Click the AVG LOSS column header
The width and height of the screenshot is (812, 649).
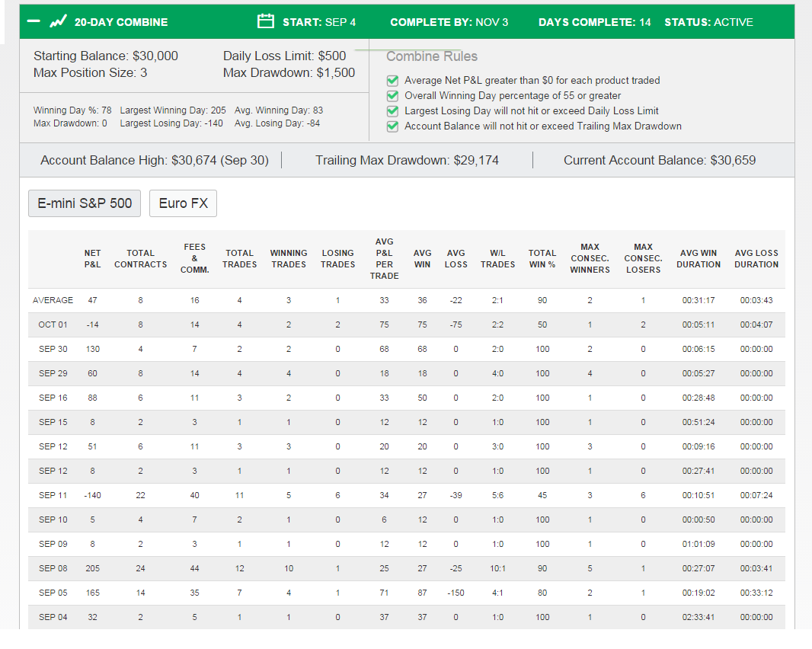coord(456,258)
